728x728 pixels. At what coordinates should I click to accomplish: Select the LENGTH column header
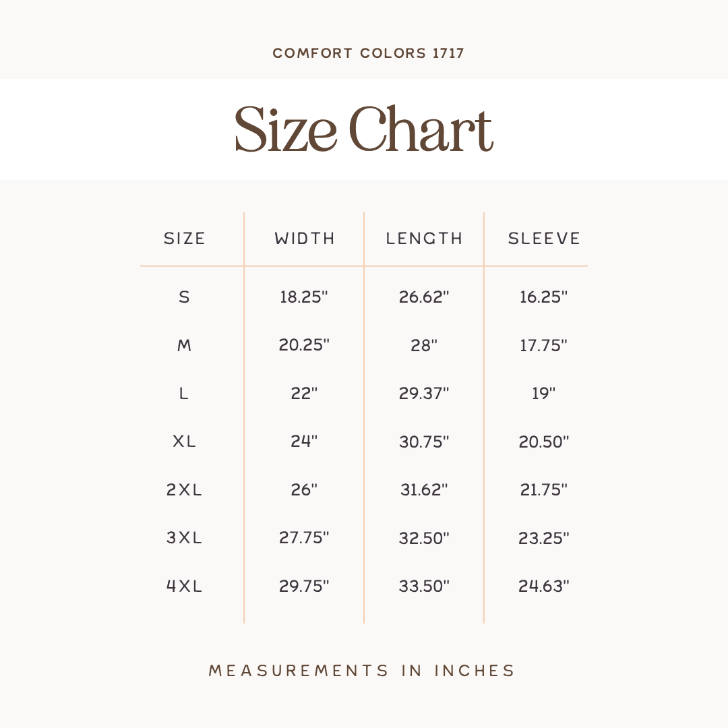(x=424, y=238)
